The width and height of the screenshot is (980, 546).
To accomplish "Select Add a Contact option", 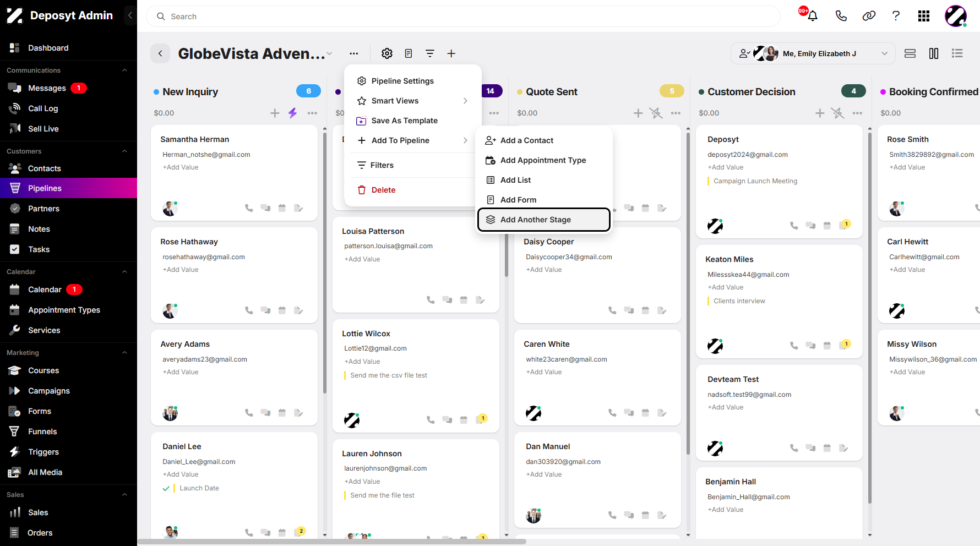I will click(544, 140).
